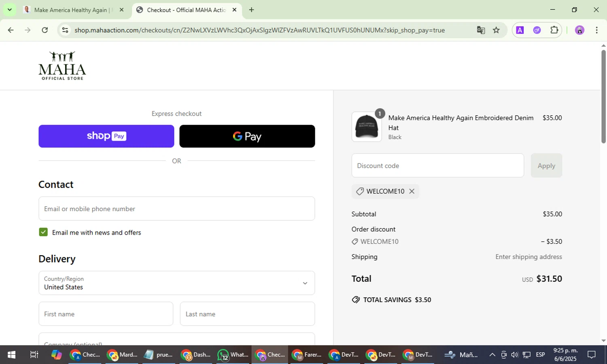Open WhatsApp from the taskbar
This screenshot has width=607, height=364.
tap(233, 355)
